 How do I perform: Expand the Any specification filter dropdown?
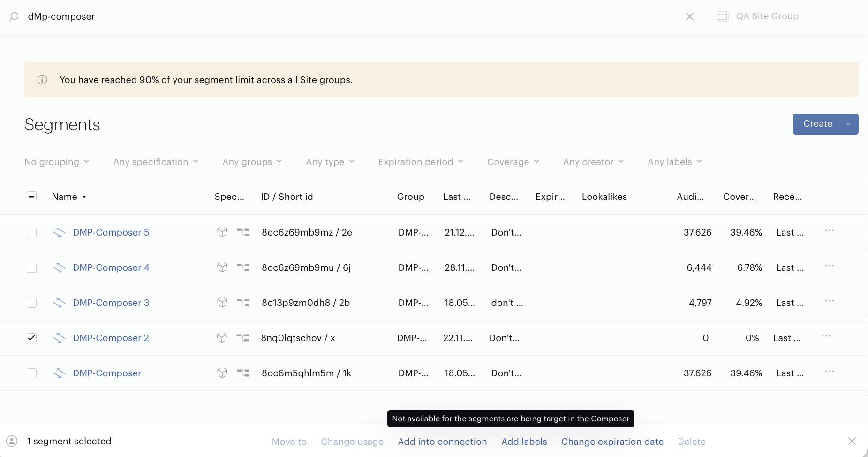pyautogui.click(x=156, y=162)
